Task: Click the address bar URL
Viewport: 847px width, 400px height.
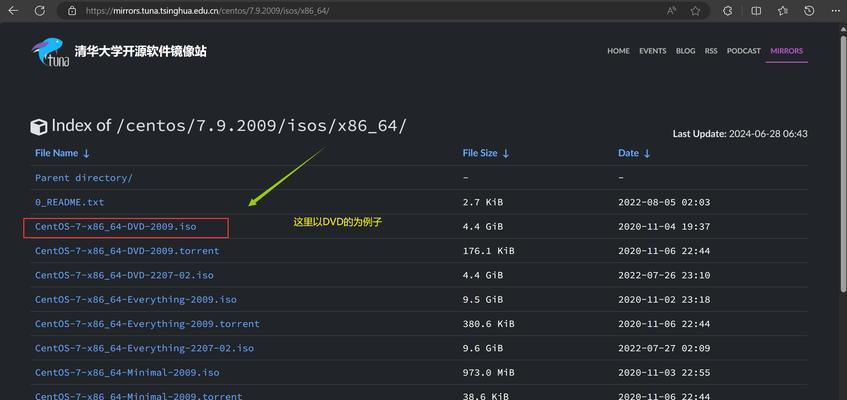Action: coord(207,11)
